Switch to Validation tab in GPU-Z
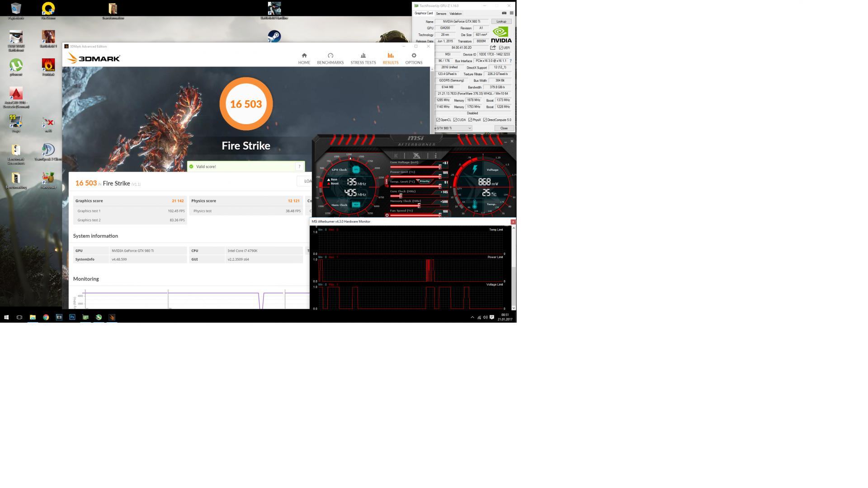The width and height of the screenshot is (868, 488). pos(456,14)
